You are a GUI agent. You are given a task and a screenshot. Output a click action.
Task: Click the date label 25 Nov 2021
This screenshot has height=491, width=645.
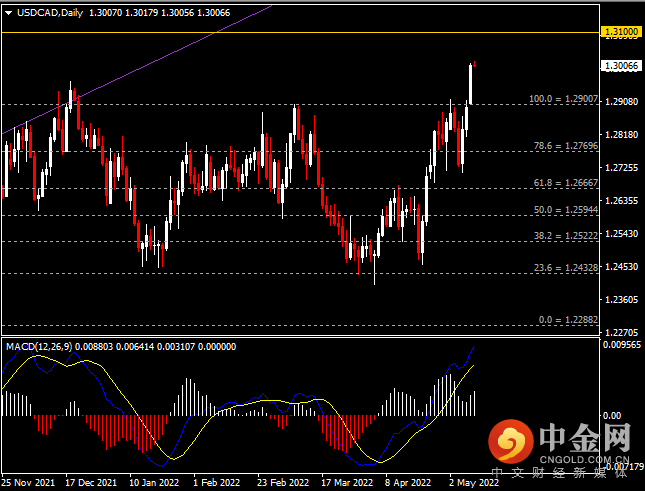pyautogui.click(x=28, y=482)
